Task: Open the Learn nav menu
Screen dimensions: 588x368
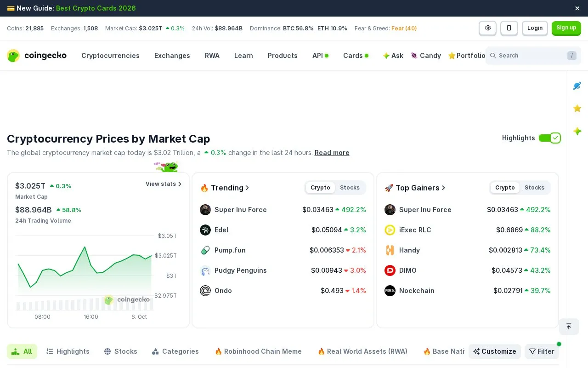Action: coord(243,56)
